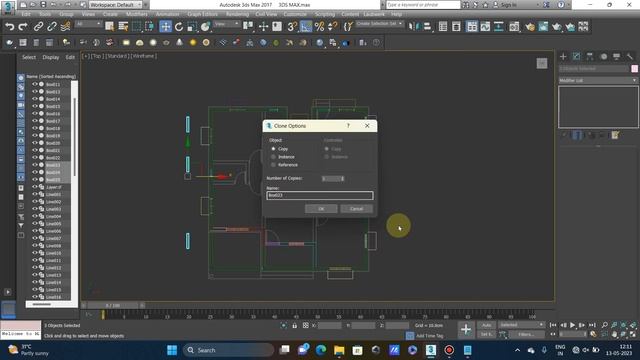
Task: Activate the Select and Move tool
Action: click(165, 27)
